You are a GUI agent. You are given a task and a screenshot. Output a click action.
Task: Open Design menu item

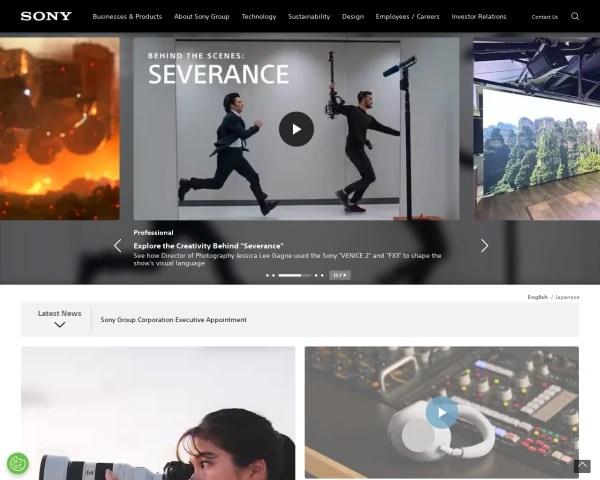pyautogui.click(x=353, y=16)
